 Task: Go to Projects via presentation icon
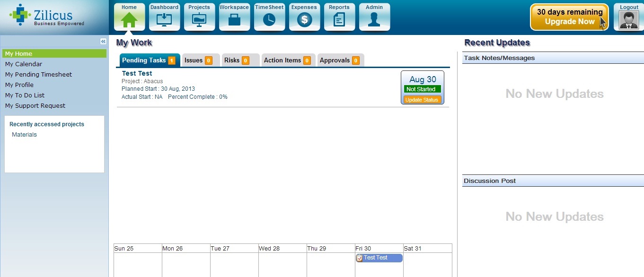(x=199, y=20)
